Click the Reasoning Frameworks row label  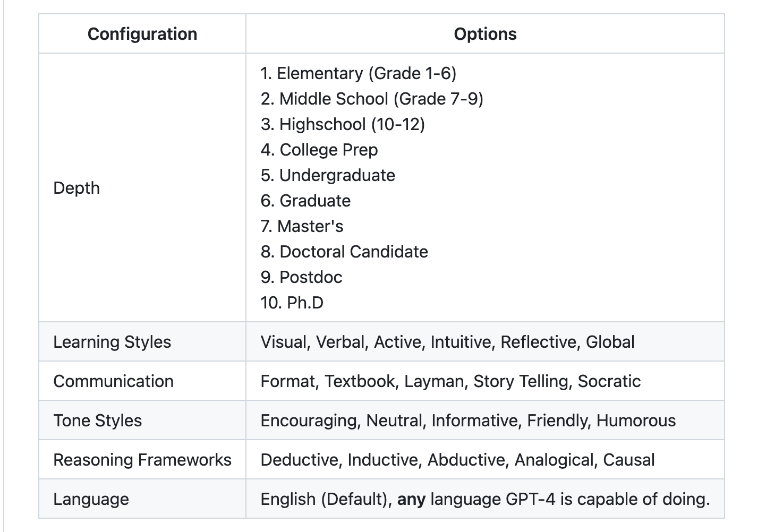pos(142,460)
